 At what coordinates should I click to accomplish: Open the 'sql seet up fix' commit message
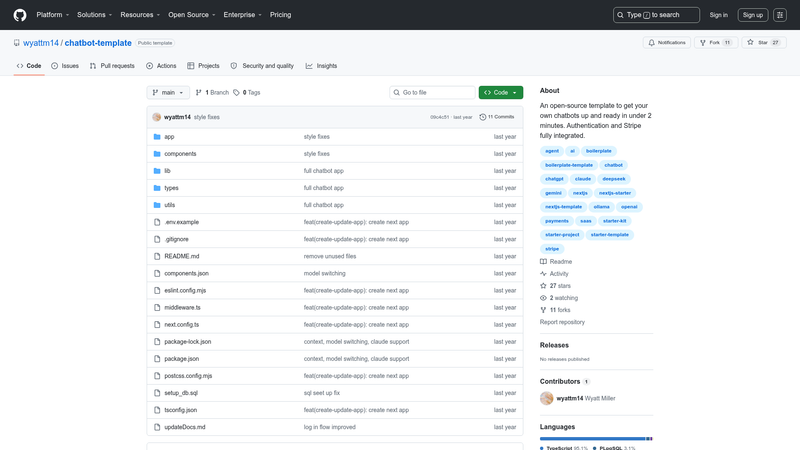click(321, 393)
